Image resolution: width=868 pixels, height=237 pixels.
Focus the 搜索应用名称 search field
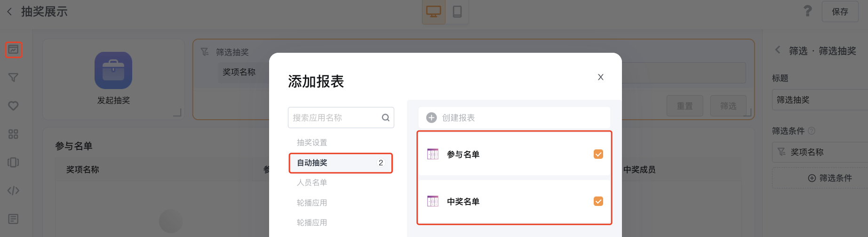(341, 118)
